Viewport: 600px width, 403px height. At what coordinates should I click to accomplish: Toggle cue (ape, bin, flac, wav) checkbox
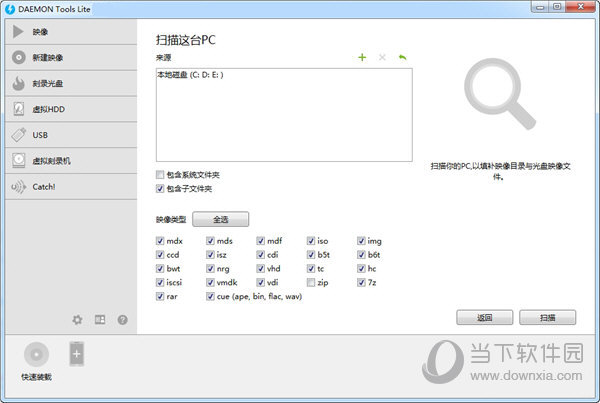point(210,296)
